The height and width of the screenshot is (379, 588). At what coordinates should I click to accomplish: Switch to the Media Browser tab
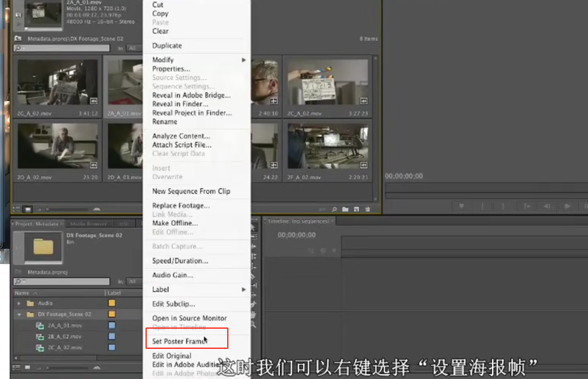click(88, 224)
